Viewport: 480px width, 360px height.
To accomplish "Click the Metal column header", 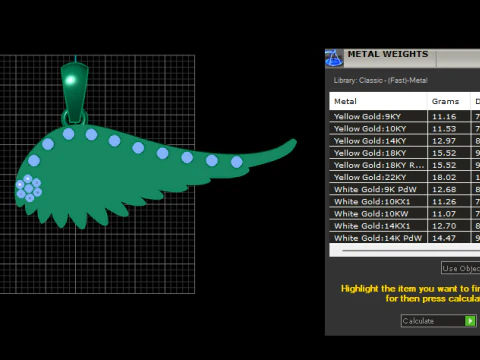I will (378, 101).
